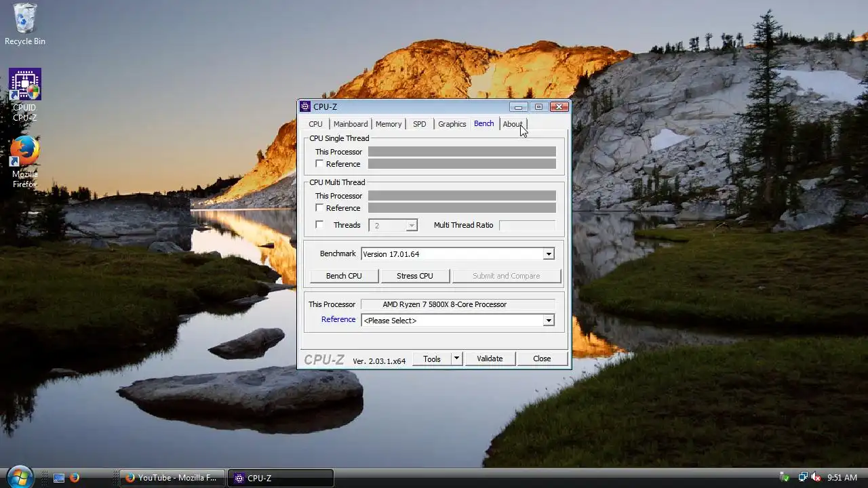Minimize the CPU-Z window

coord(518,106)
